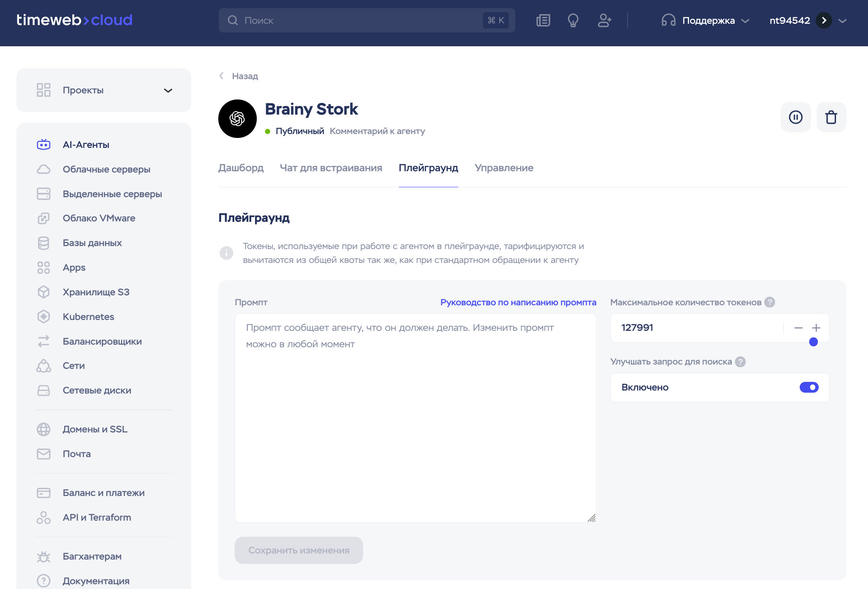Screen dimensions: 868x589
Task: Show help for maximum tokens count
Action: pyautogui.click(x=769, y=302)
